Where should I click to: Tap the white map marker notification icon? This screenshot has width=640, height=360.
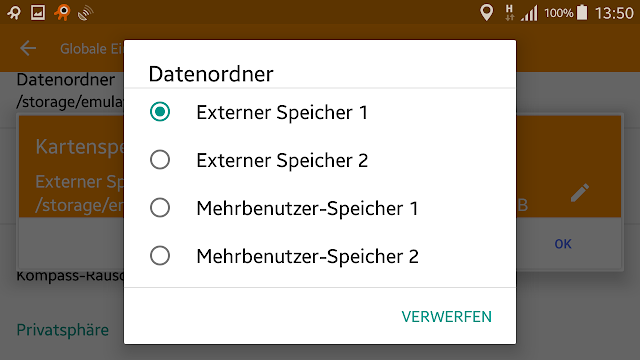click(14, 13)
